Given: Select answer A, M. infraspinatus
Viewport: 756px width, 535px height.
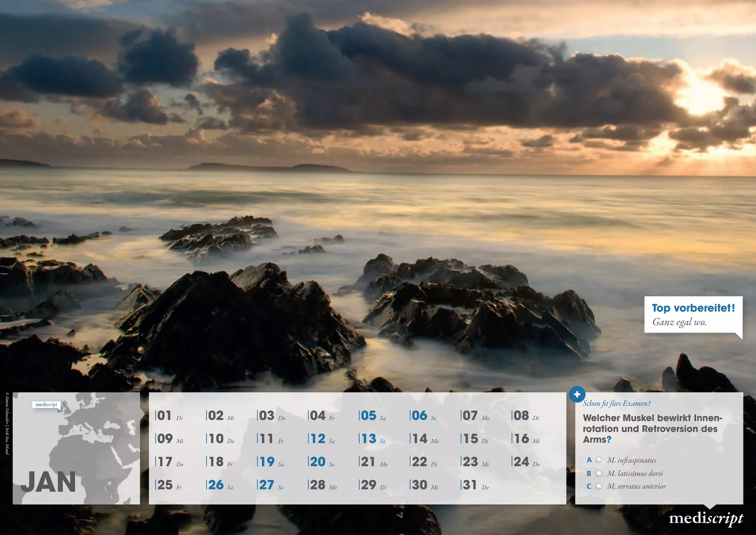Looking at the screenshot, I should pos(599,460).
